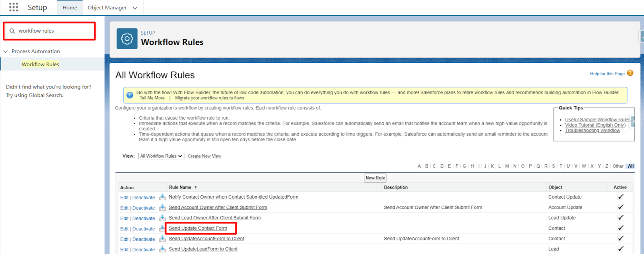This screenshot has height=254, width=644.
Task: Click download icon for Send Update Contact Form
Action: [x=162, y=228]
